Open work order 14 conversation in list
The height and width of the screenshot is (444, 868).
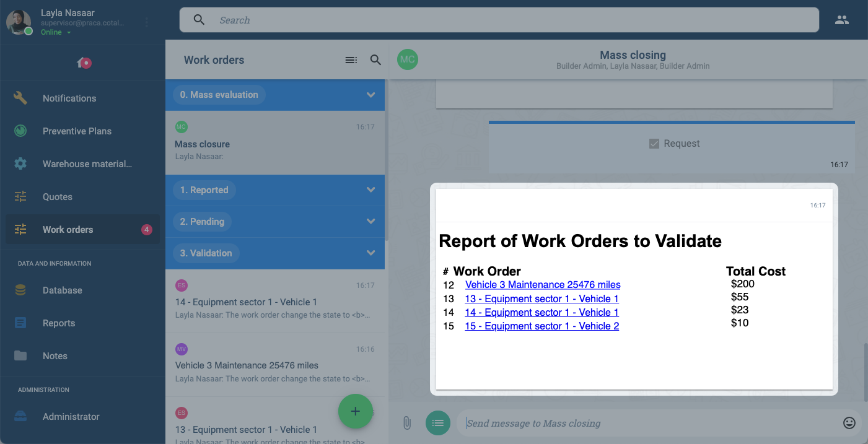click(275, 301)
